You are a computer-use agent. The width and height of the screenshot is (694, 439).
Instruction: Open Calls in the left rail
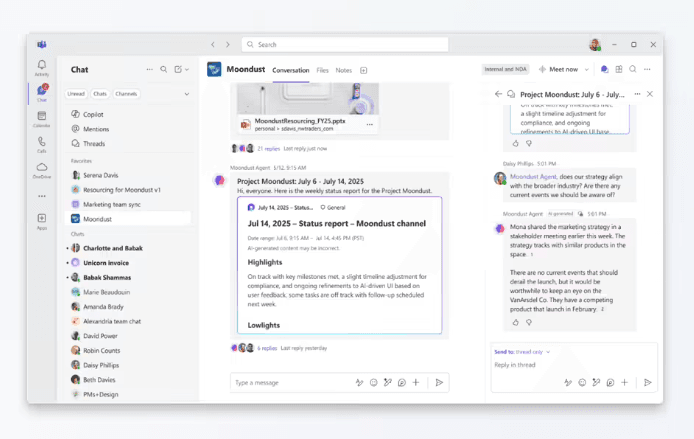(42, 145)
